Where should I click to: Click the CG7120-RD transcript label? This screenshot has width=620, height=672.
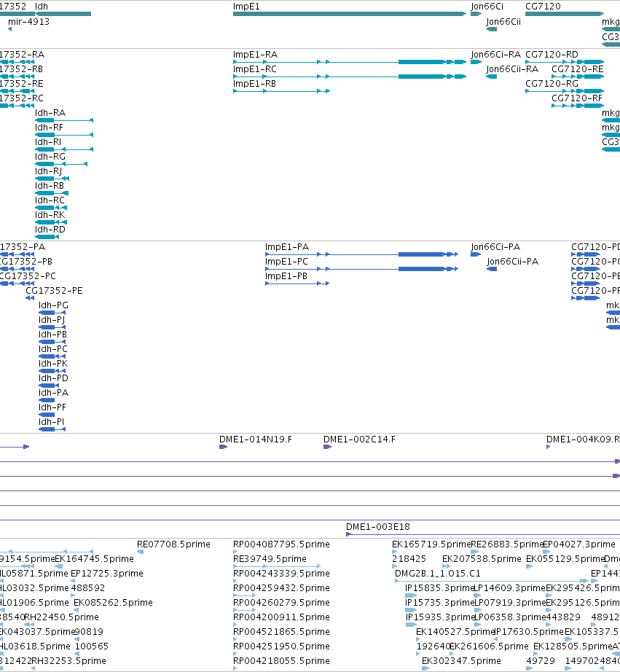coord(552,55)
